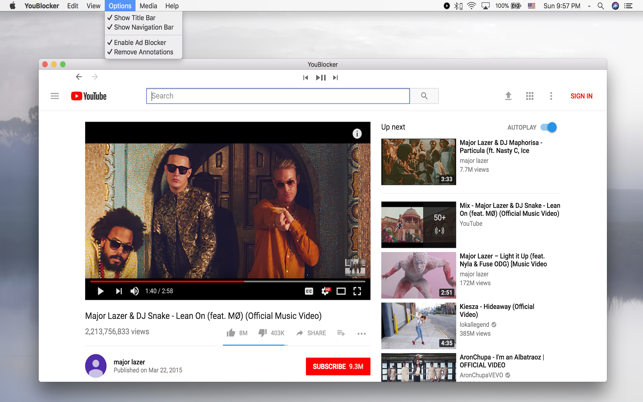Open lokallegend channel under Hideaway
The image size is (643, 402).
(474, 324)
